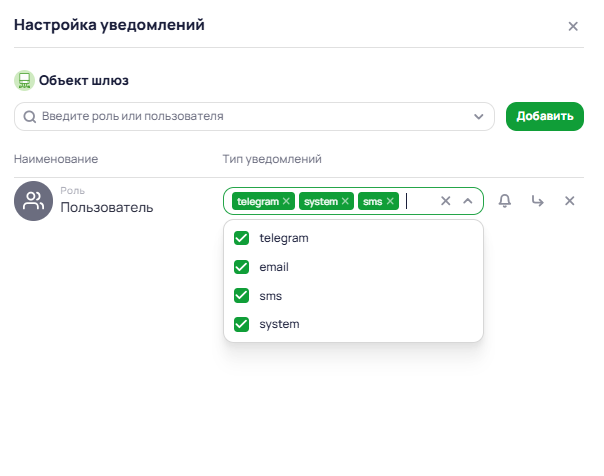Click the gateway object icon near Объект шлюз
Image resolution: width=604 pixels, height=476 pixels.
(x=24, y=80)
